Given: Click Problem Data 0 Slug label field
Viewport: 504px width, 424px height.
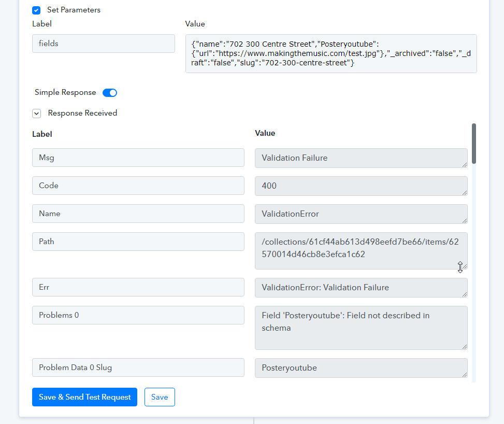Looking at the screenshot, I should [138, 368].
